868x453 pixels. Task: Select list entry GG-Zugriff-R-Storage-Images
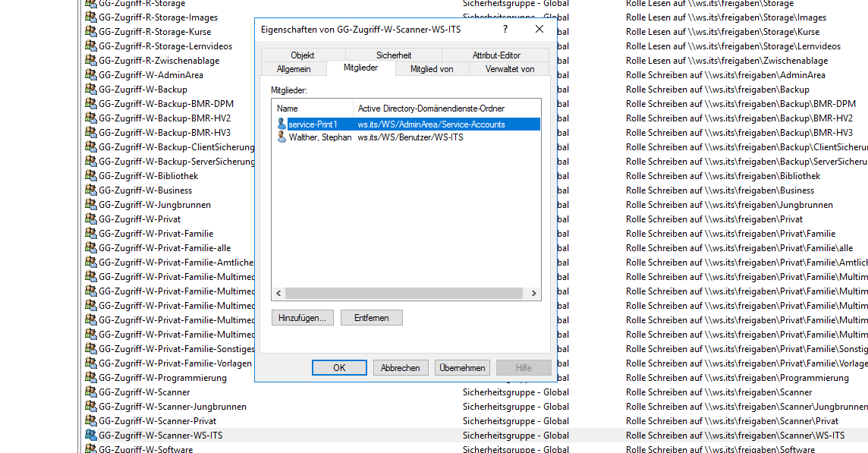coord(159,17)
